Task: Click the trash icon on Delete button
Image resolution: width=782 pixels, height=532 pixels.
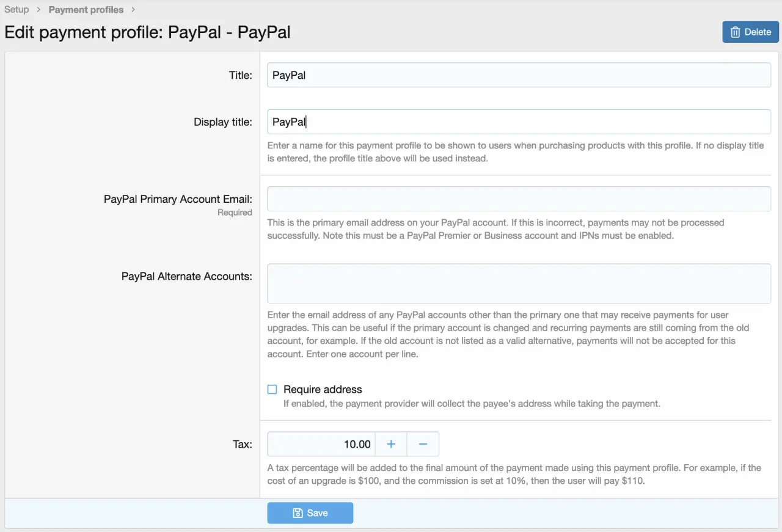Action: coord(736,32)
